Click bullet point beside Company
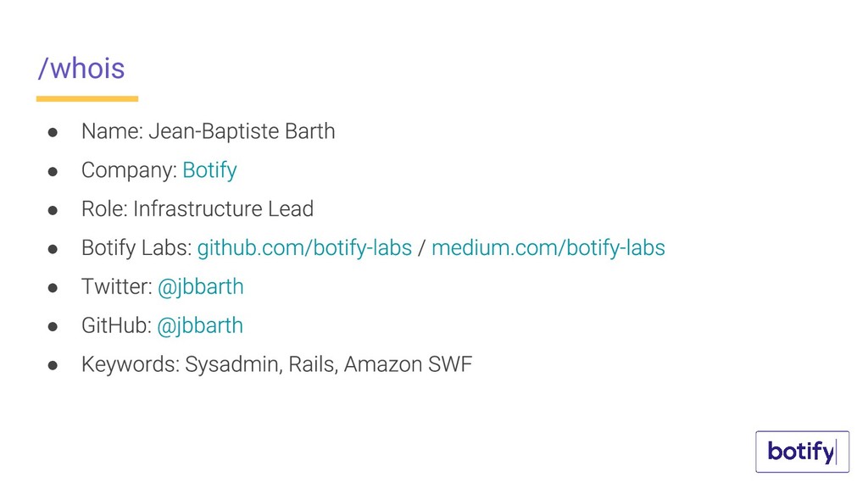Image resolution: width=868 pixels, height=488 pixels. (x=53, y=171)
